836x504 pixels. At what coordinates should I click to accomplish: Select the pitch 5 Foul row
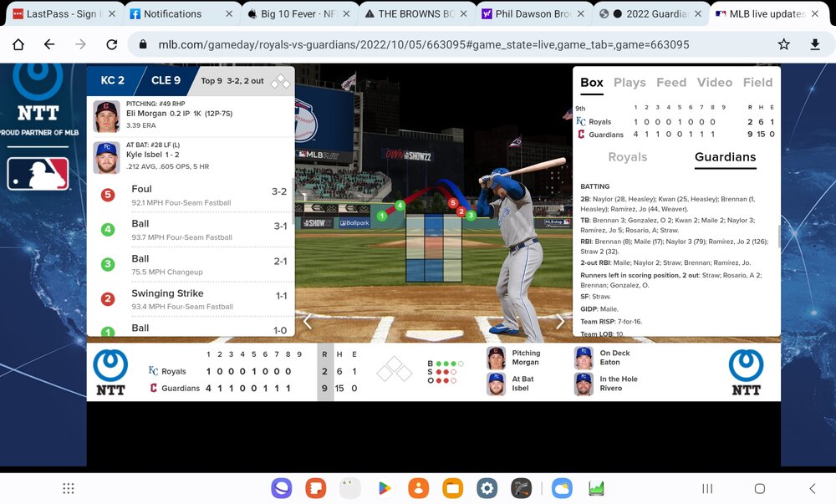pyautogui.click(x=192, y=195)
